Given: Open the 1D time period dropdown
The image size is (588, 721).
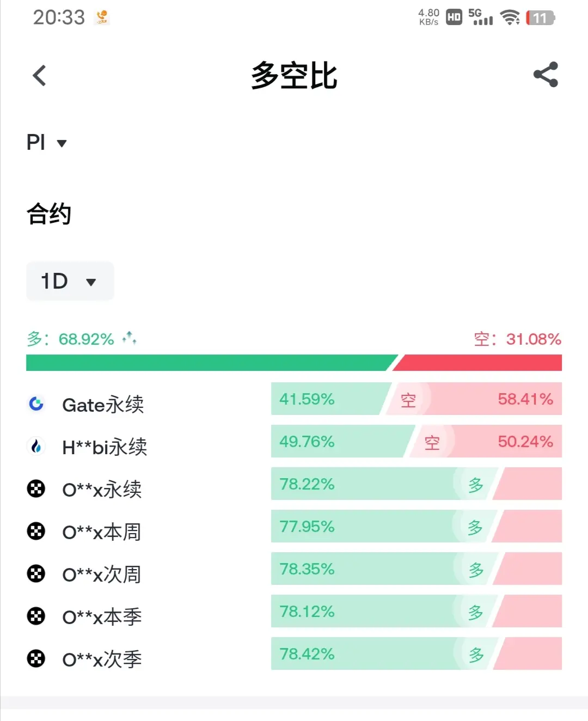Looking at the screenshot, I should pos(70,281).
